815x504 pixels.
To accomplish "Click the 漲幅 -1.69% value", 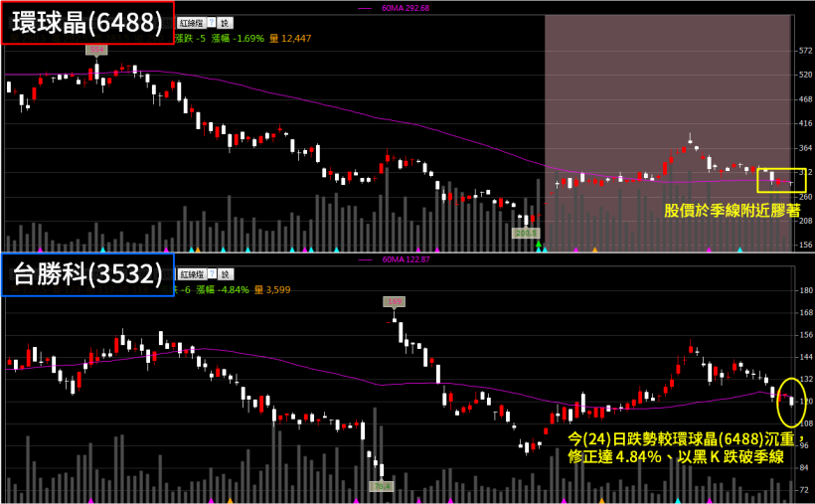I will (239, 38).
